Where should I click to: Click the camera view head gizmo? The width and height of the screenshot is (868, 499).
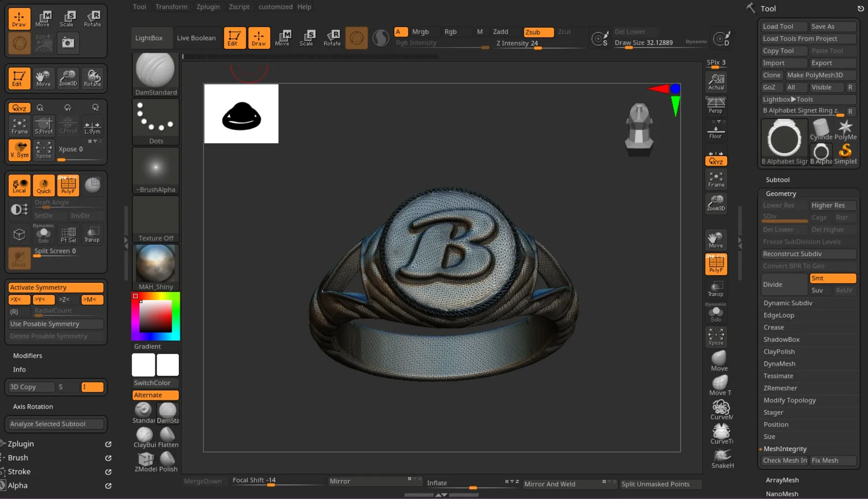point(639,129)
